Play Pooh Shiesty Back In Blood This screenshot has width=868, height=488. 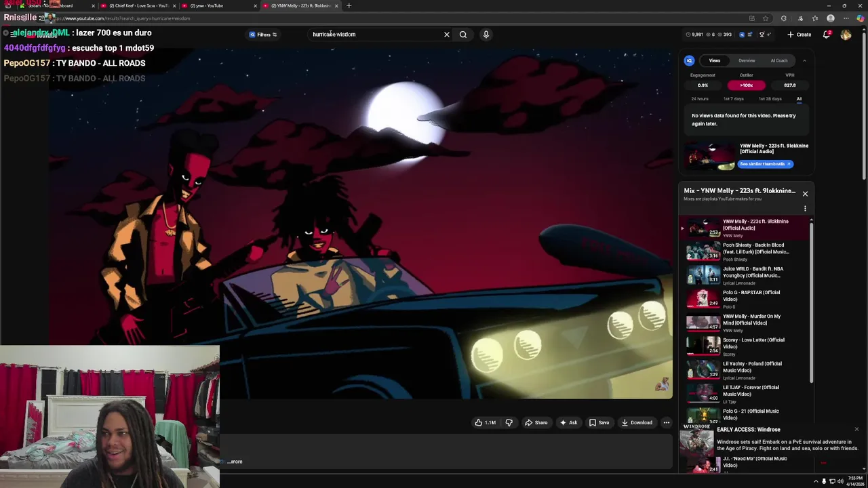click(746, 251)
